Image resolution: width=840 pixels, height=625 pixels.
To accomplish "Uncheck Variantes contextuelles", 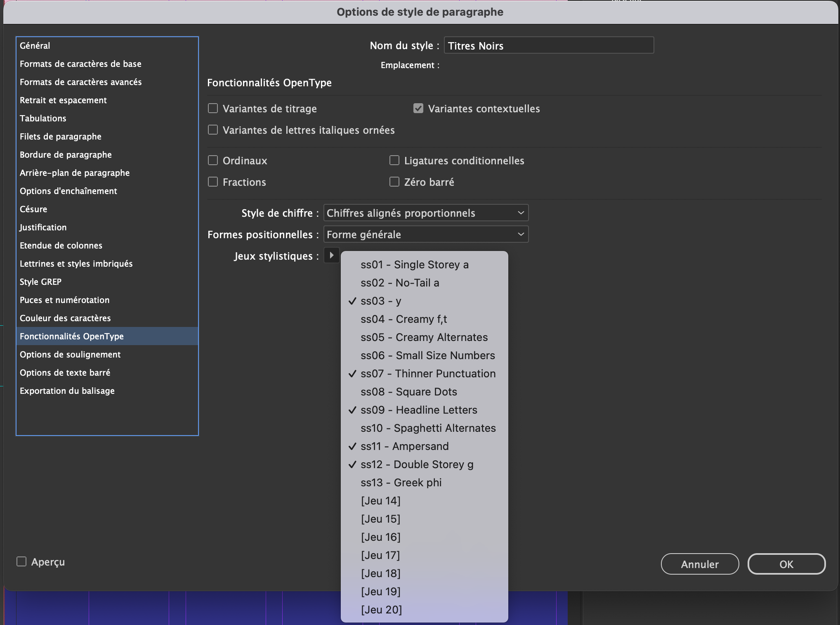I will pyautogui.click(x=418, y=109).
